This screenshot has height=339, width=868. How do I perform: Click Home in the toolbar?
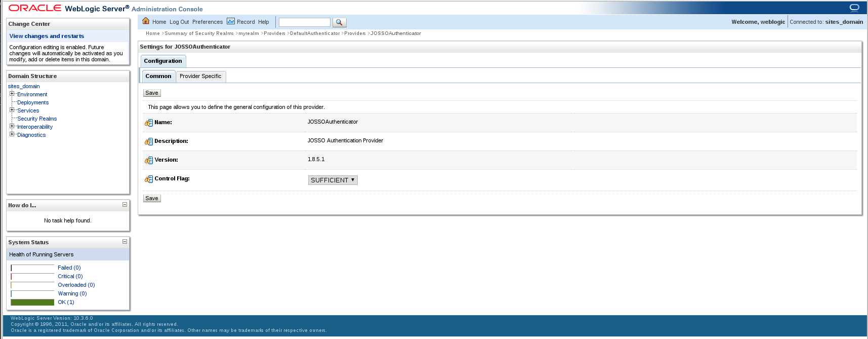click(159, 22)
